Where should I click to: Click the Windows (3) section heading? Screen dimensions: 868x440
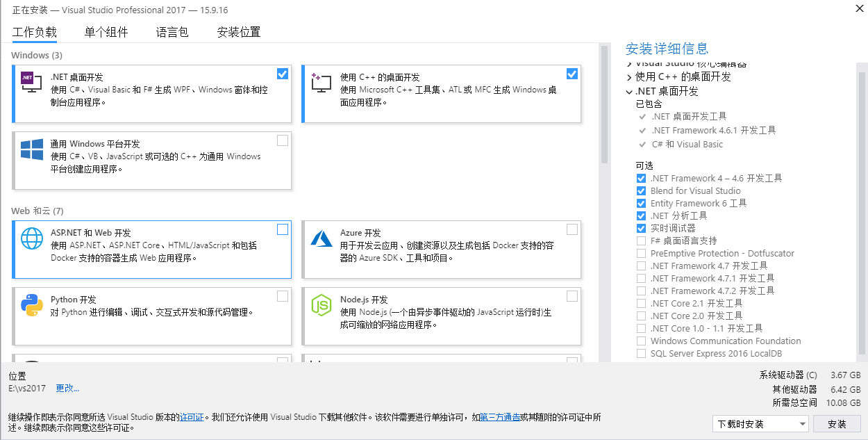point(37,55)
